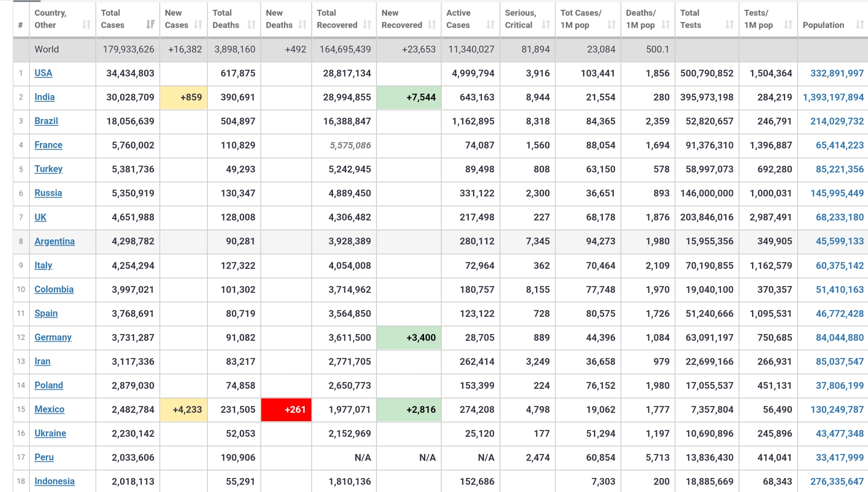Image resolution: width=868 pixels, height=492 pixels.
Task: Sort by Tot Cases/1M pop arrows
Action: [612, 25]
